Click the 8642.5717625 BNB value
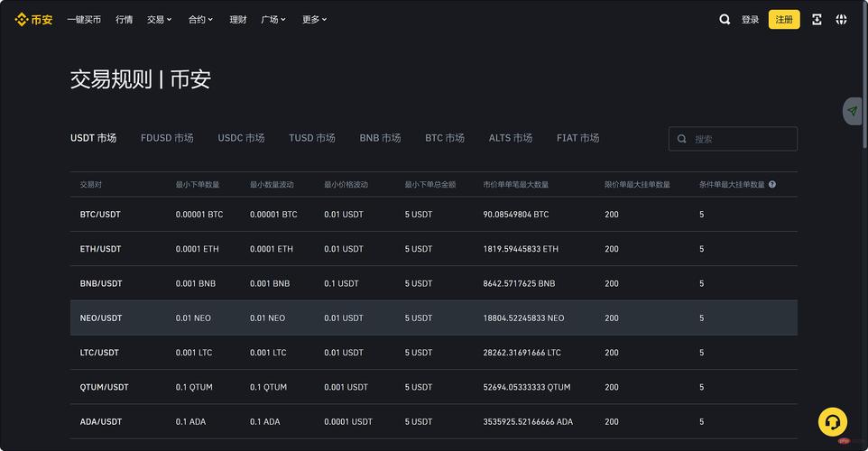 coord(519,283)
